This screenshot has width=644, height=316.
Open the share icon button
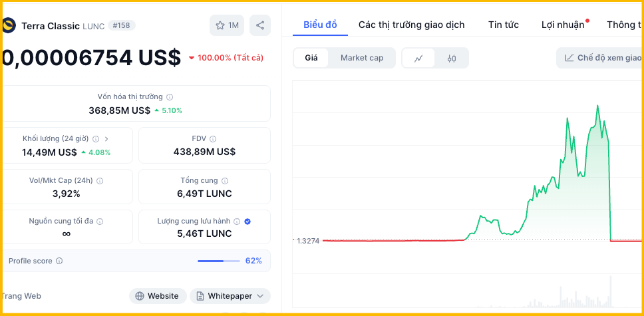tap(260, 25)
